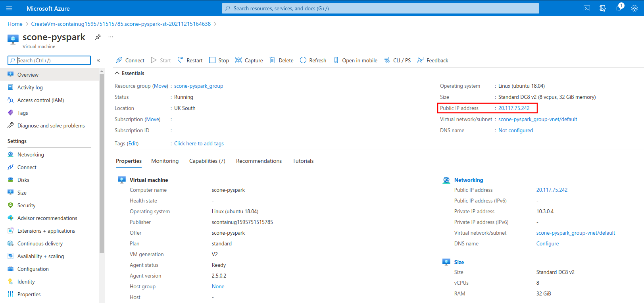This screenshot has width=644, height=303.
Task: Open Networking under Settings
Action: pos(31,154)
